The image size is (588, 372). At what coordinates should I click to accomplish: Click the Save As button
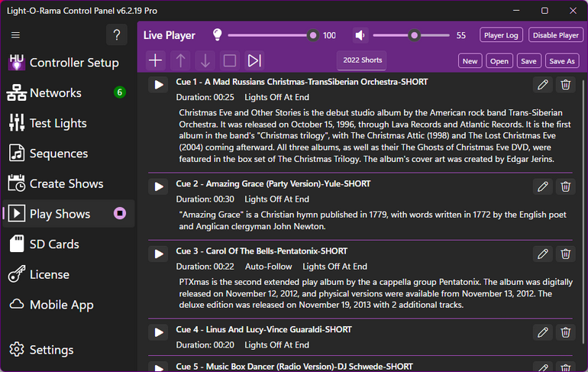coord(562,61)
